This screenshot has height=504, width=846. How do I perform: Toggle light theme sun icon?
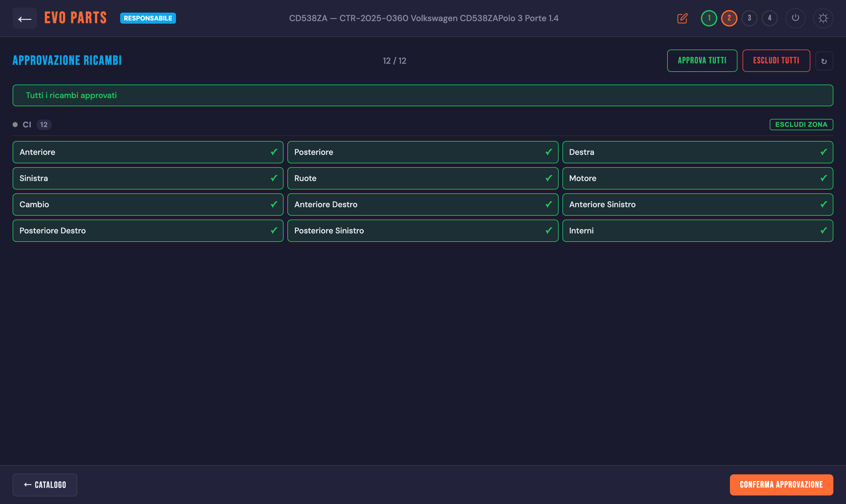tap(823, 18)
